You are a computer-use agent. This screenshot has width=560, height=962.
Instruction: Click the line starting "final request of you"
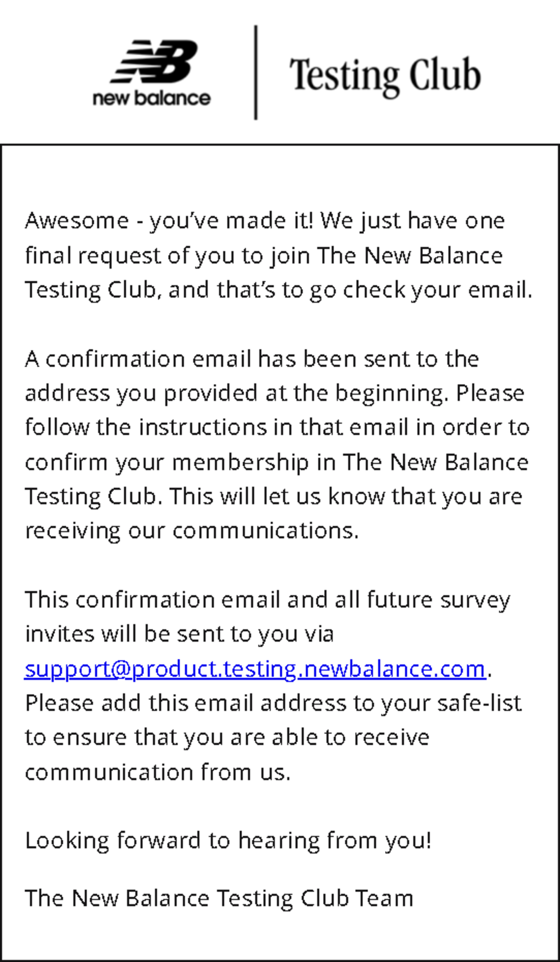(x=264, y=256)
